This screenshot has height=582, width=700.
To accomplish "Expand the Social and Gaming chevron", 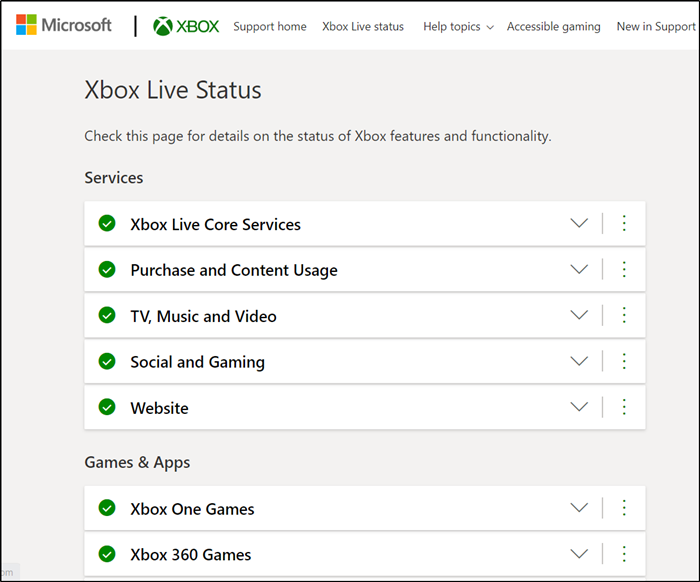I will point(579,361).
